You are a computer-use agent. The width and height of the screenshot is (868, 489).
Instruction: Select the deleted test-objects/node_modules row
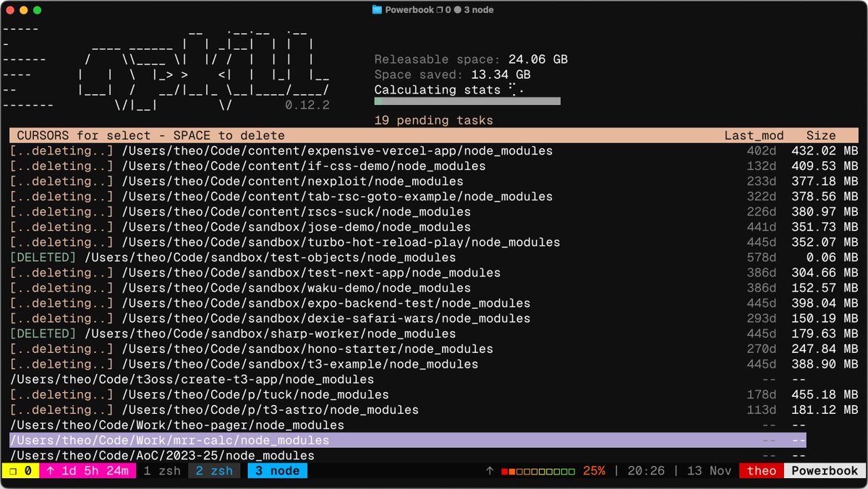pos(434,258)
